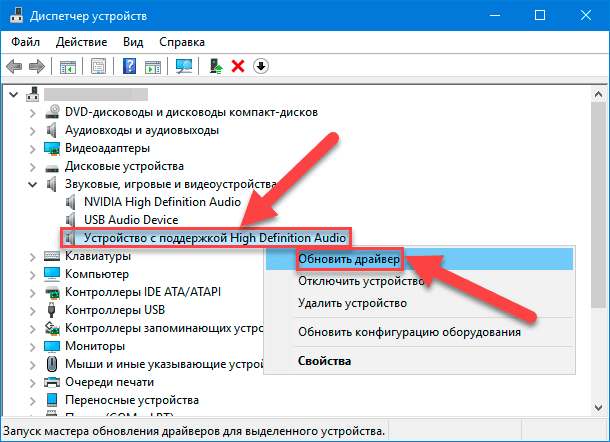
Task: Click monitor icon beside Мониторы
Action: (x=52, y=346)
